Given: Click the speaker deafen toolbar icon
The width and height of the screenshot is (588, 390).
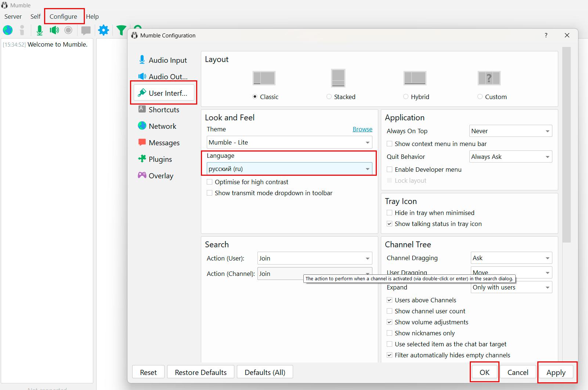Looking at the screenshot, I should 54,30.
